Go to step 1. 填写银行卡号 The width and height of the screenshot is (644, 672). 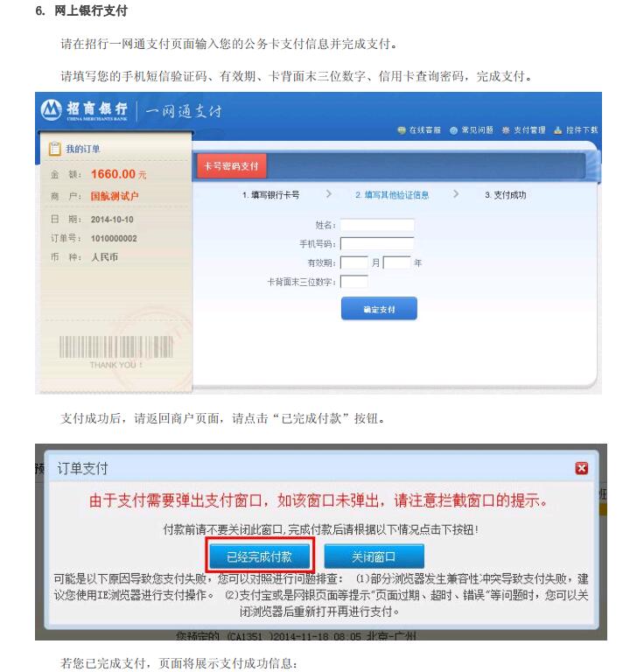pos(270,195)
